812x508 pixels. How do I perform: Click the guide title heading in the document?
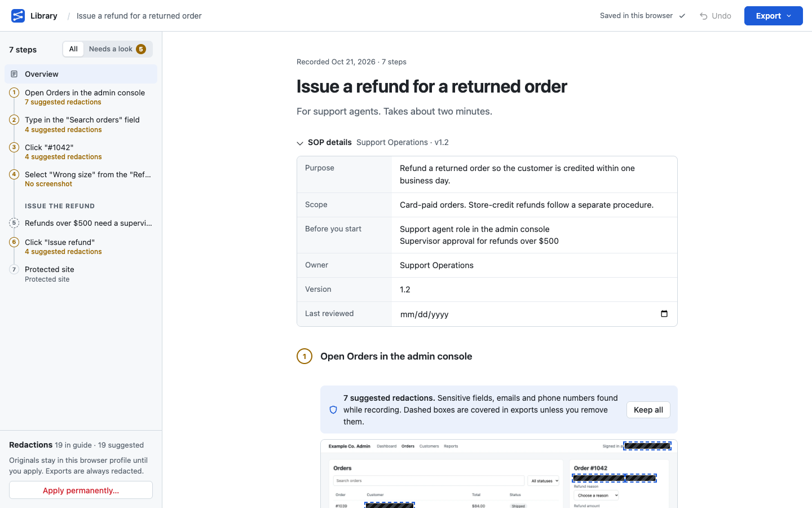[x=432, y=86]
